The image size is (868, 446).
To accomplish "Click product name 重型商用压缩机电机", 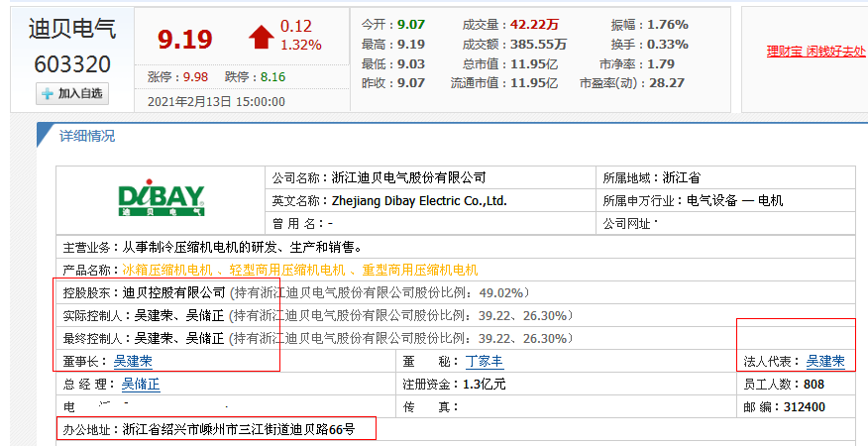I will pyautogui.click(x=419, y=271).
